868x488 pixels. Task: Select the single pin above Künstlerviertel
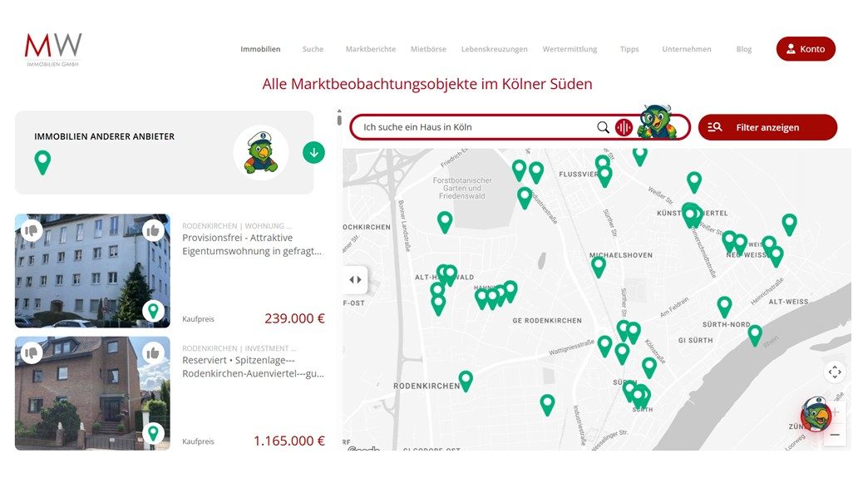[x=694, y=183]
